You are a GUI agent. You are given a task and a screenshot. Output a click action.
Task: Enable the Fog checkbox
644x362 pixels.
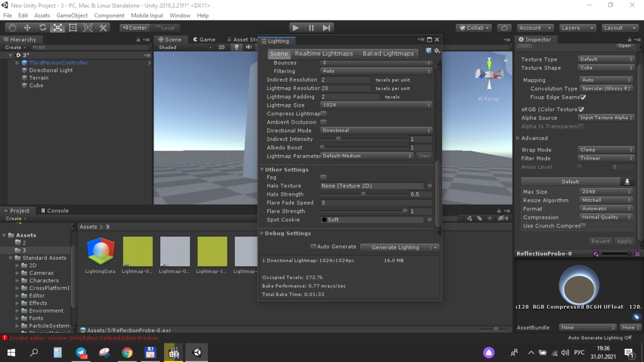(324, 177)
